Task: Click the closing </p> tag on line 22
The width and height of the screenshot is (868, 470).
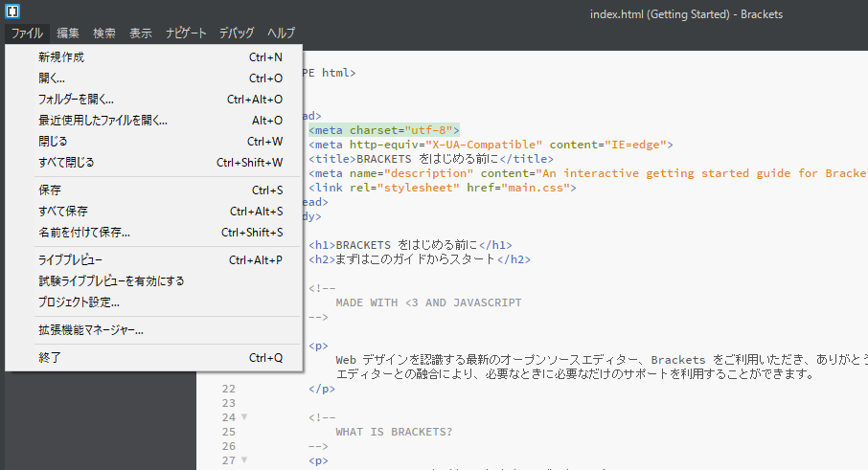Action: tap(322, 389)
